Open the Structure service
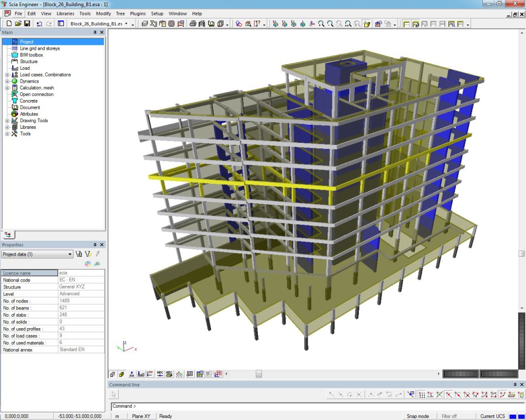Screen dimensions: 526x420 pos(29,61)
